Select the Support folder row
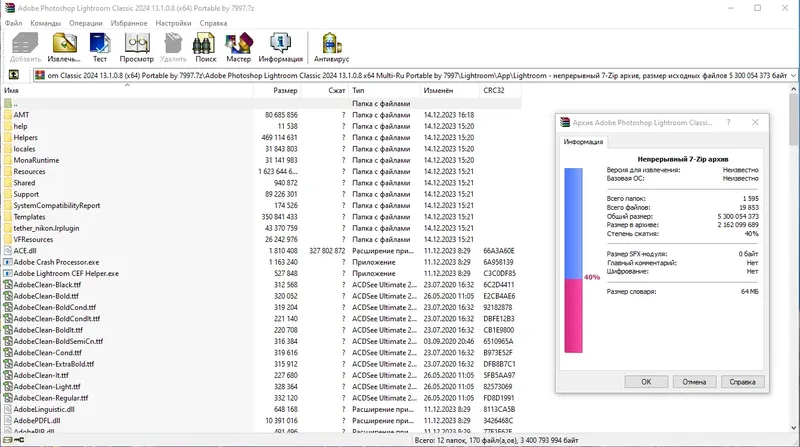 262,194
